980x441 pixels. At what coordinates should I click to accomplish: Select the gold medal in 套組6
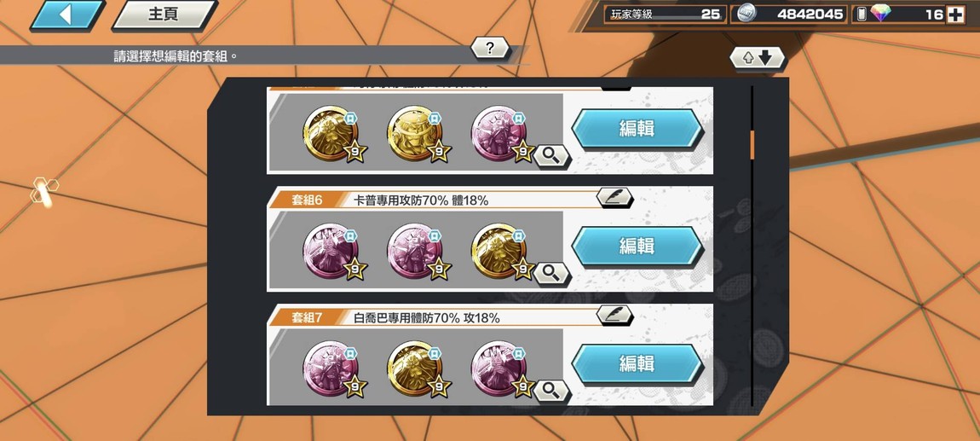pos(500,251)
